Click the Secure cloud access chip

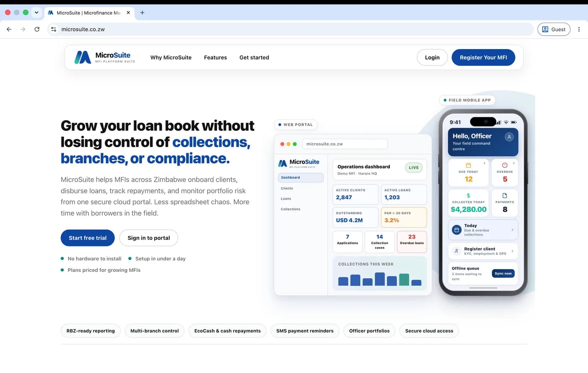pyautogui.click(x=429, y=331)
